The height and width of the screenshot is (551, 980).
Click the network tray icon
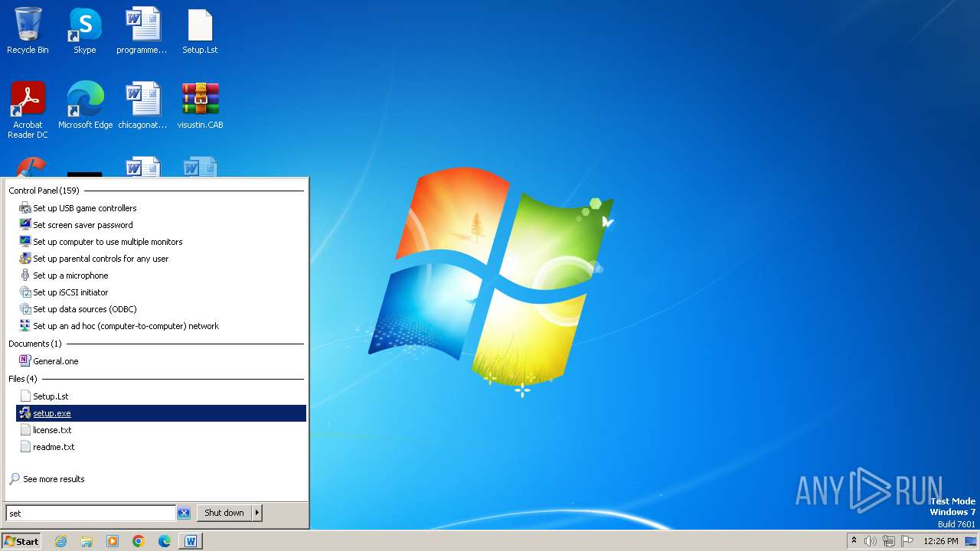[x=889, y=541]
